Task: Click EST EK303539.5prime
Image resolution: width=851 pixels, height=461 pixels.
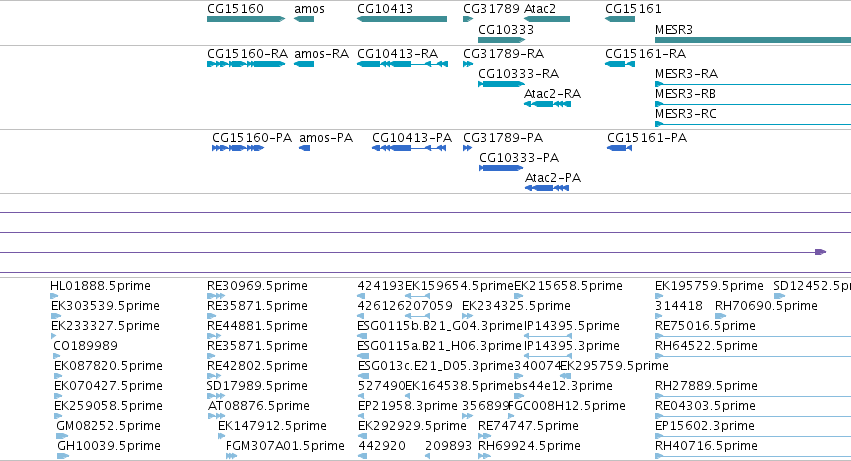Action: [105, 306]
